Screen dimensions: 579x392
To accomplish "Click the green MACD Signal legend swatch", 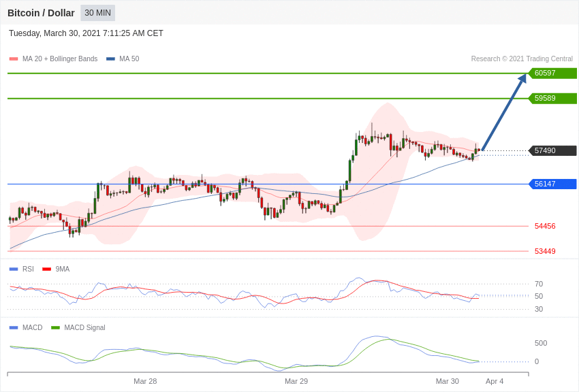I will [x=55, y=327].
